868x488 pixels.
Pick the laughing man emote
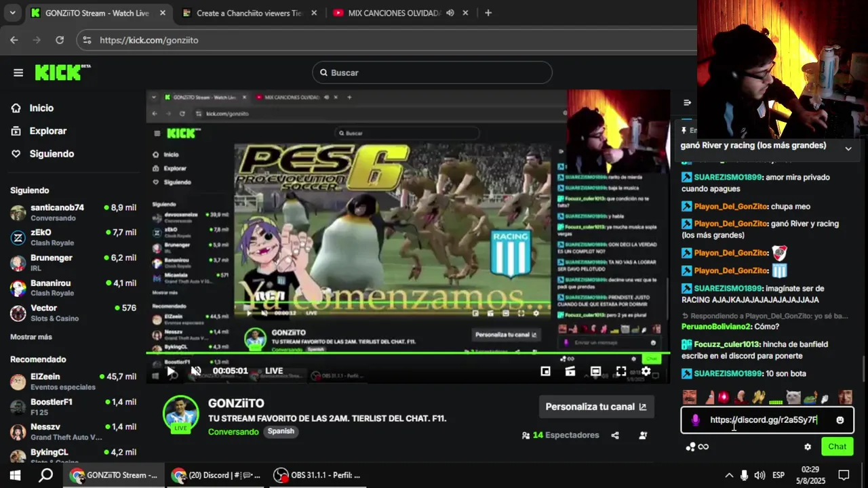[x=690, y=397]
